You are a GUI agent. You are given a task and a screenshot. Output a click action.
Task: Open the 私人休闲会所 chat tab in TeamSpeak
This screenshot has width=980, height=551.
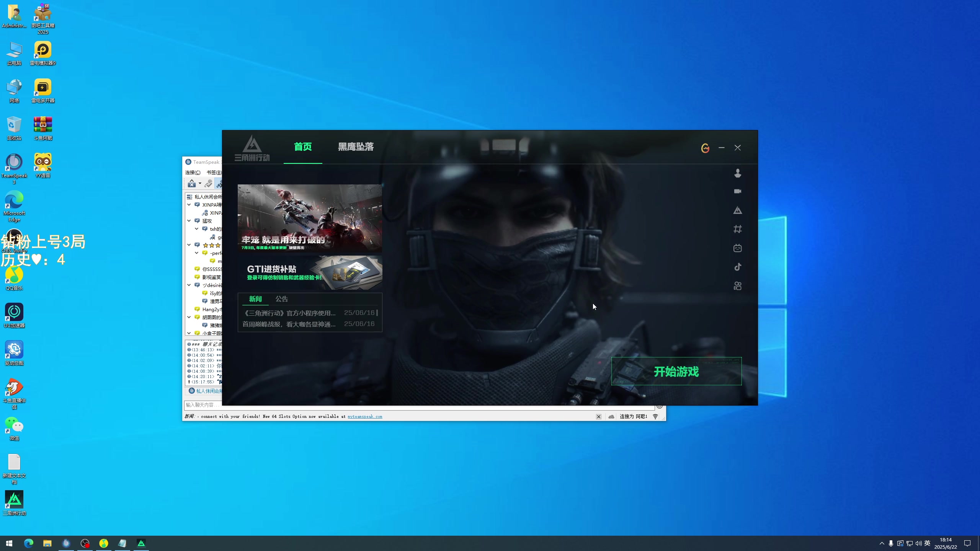(x=205, y=391)
